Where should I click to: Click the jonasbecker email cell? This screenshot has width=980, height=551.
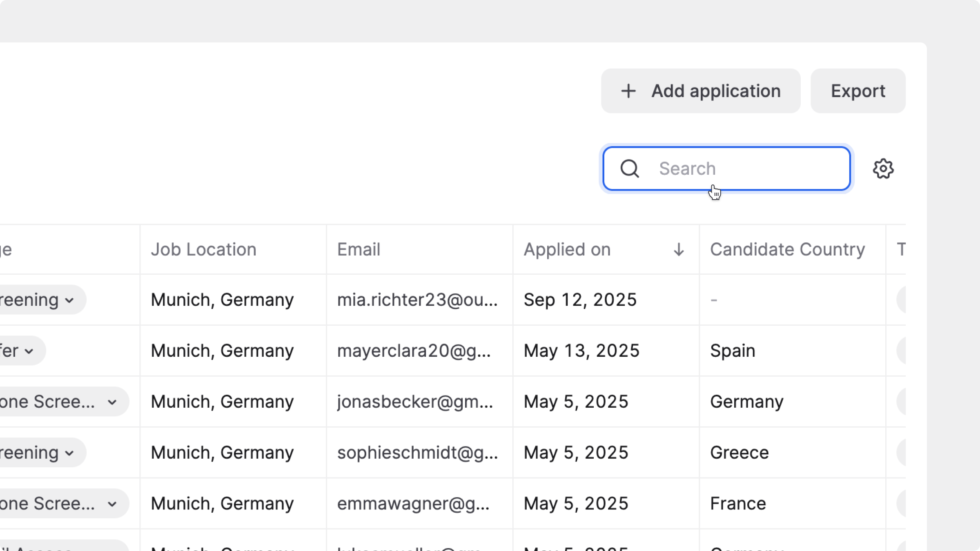click(415, 402)
